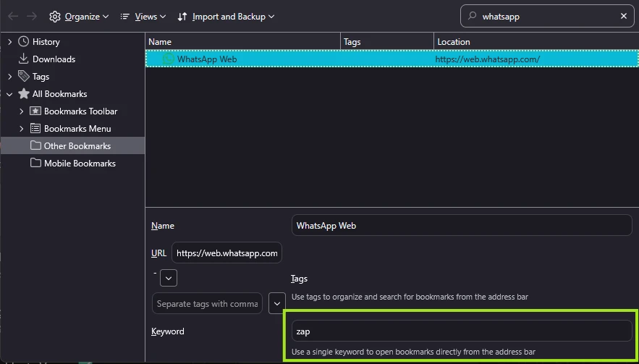This screenshot has height=364, width=639.
Task: Click the Mobile Bookmarks folder icon
Action: click(x=35, y=163)
